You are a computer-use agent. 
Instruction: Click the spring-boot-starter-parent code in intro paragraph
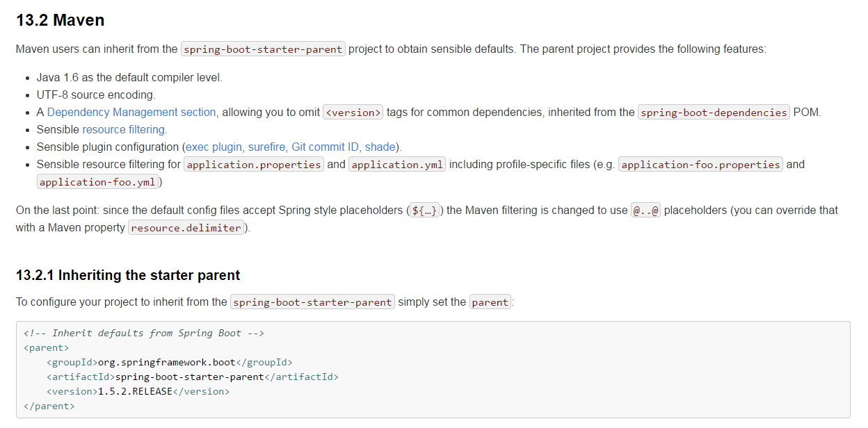coord(263,49)
